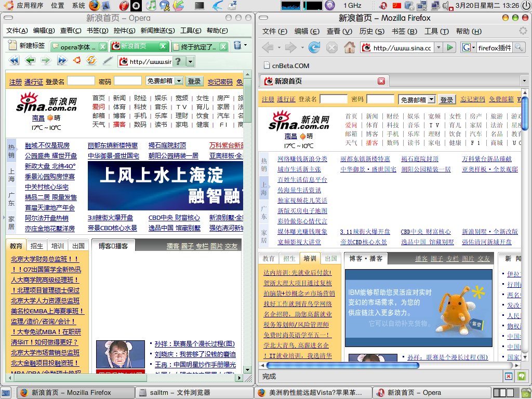Open Opera 新闻推送(S) menu
Viewport: 532px width, 399px height.
point(158,31)
